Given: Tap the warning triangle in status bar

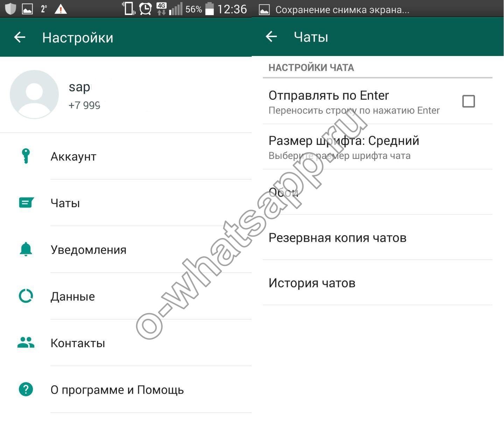Looking at the screenshot, I should (x=61, y=9).
